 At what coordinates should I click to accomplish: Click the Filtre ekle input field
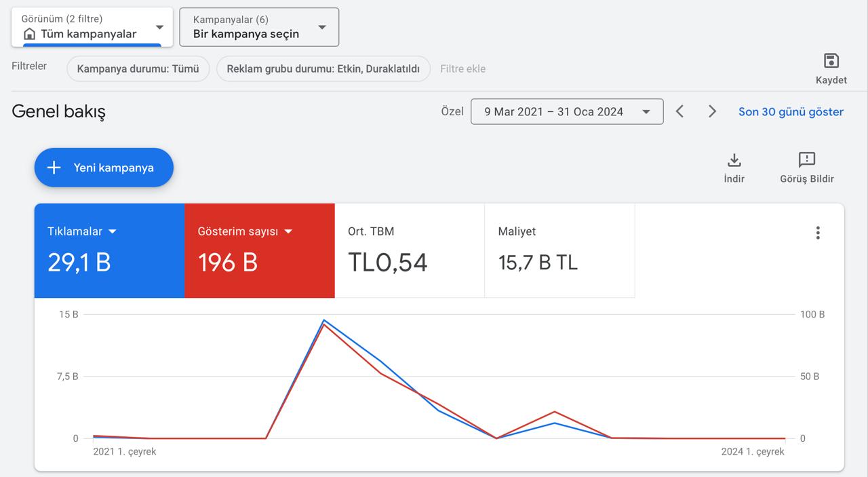463,69
